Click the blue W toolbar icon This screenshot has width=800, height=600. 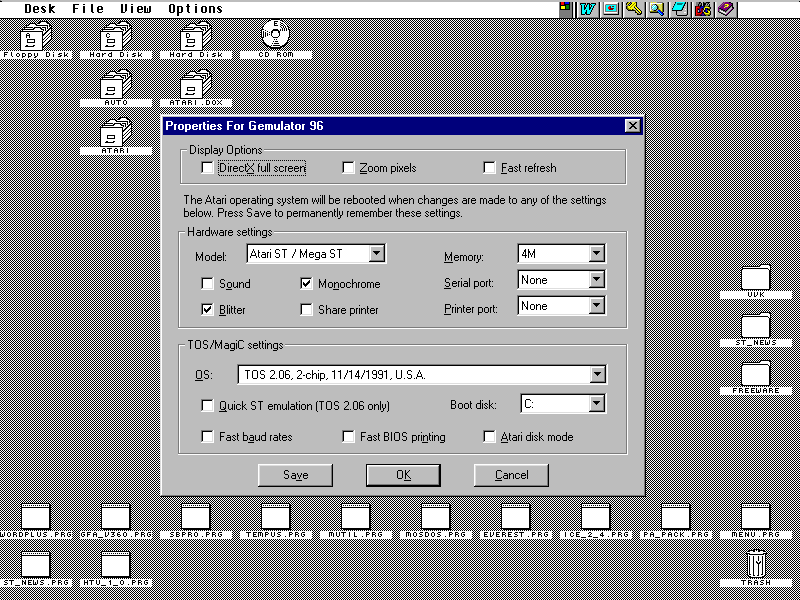click(587, 9)
